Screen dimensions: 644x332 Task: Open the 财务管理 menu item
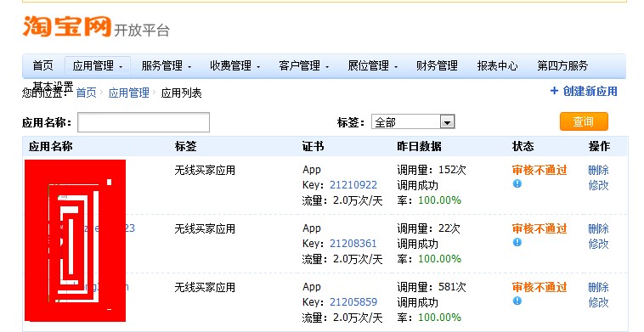click(x=437, y=65)
